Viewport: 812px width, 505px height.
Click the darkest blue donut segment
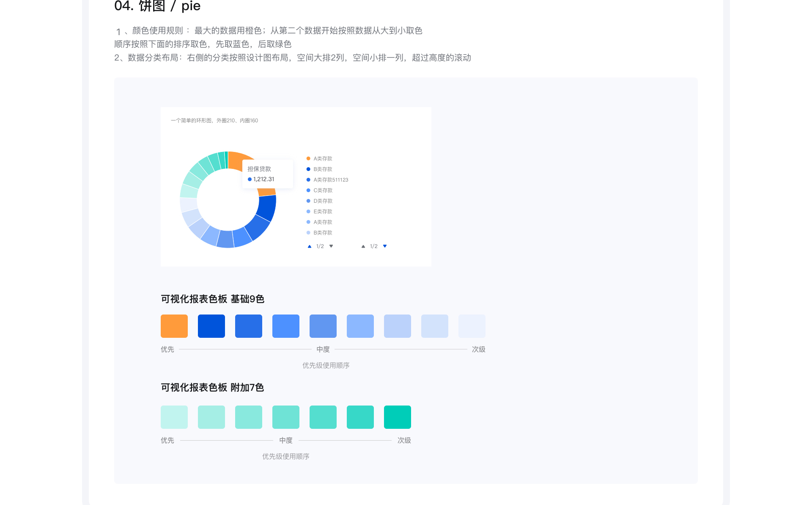[267, 207]
